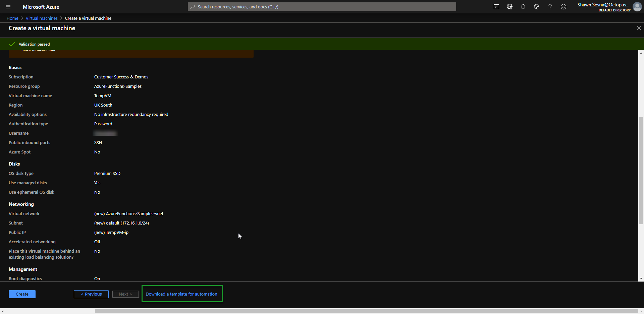Open the Help question mark menu
644x314 pixels.
pyautogui.click(x=550, y=7)
